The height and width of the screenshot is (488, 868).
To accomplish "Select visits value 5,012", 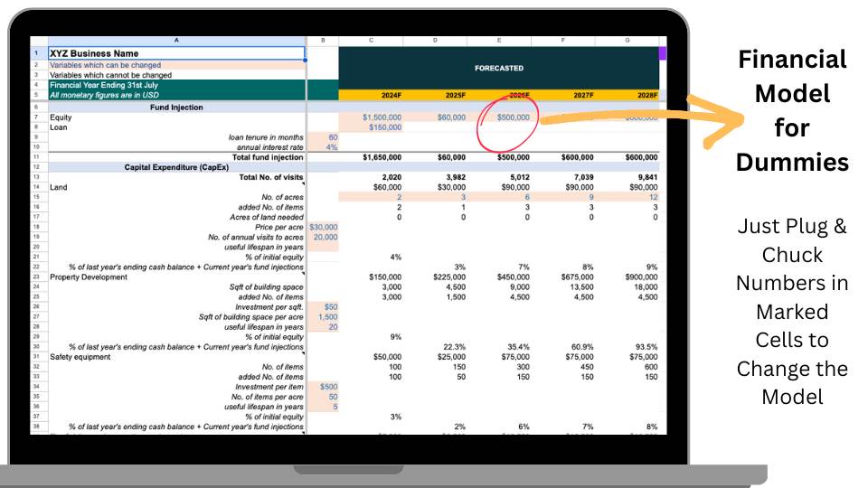I will 520,177.
